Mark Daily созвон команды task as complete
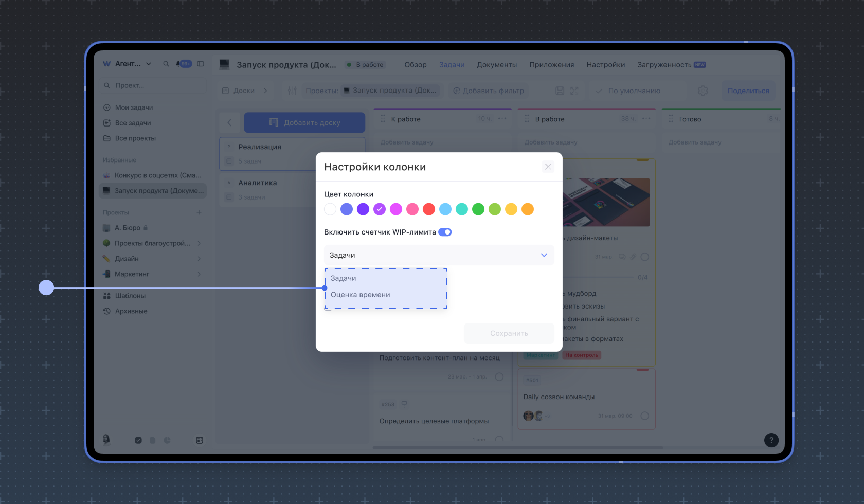 coord(644,416)
